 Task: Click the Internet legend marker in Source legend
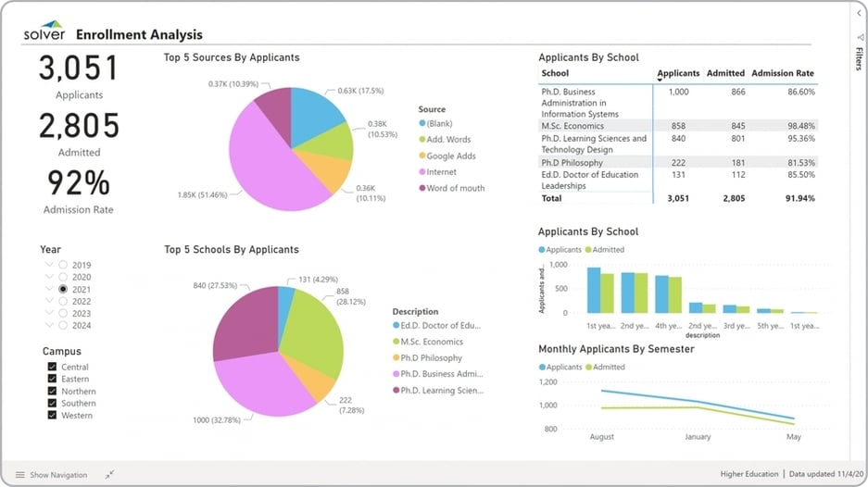pos(422,172)
